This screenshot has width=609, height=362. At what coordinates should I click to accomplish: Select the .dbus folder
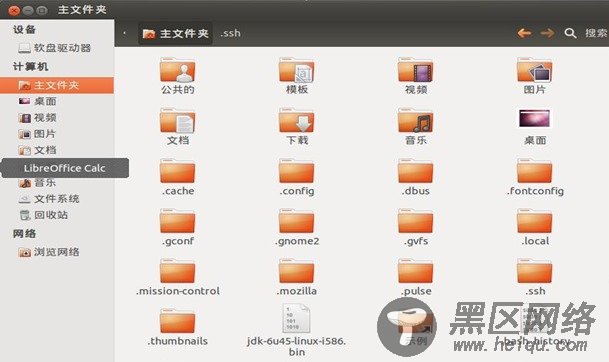coord(416,177)
